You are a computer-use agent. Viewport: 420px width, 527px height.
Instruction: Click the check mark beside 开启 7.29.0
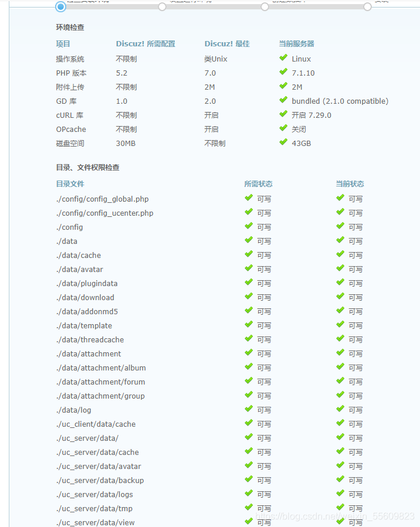(283, 114)
